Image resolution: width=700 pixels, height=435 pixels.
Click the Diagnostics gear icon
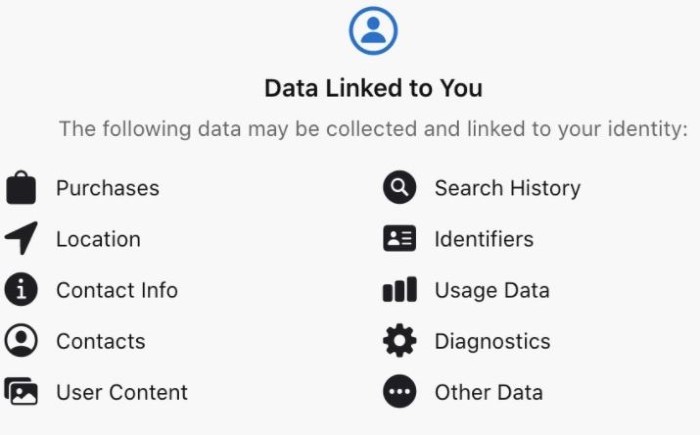click(400, 340)
